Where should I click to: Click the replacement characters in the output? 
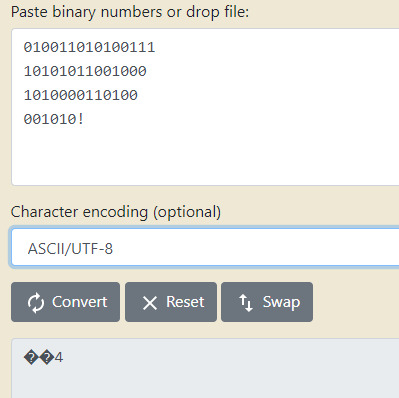pyautogui.click(x=39, y=358)
